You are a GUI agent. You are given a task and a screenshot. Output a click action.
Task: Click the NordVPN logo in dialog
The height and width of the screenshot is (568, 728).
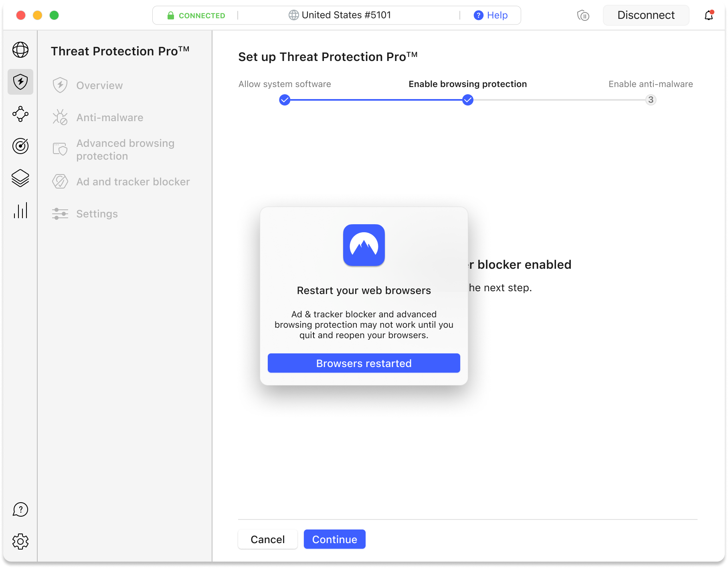[364, 245]
